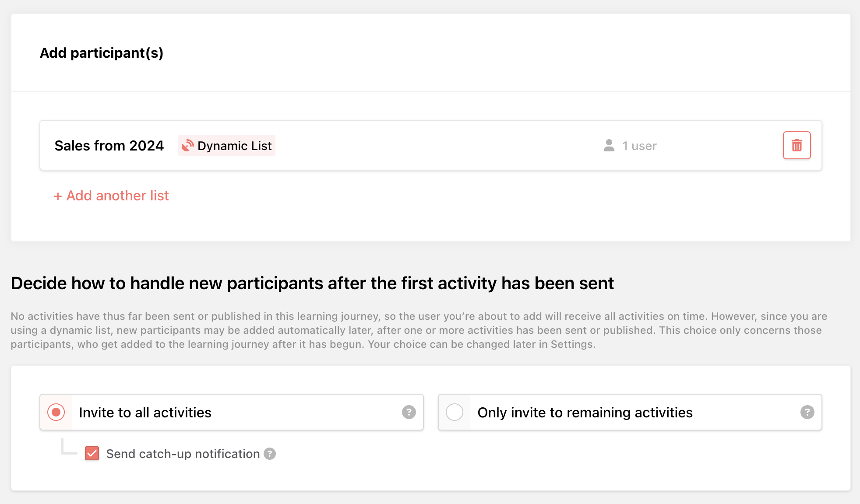Open help for Only invite to remaining activities
The height and width of the screenshot is (504, 860).
click(807, 412)
